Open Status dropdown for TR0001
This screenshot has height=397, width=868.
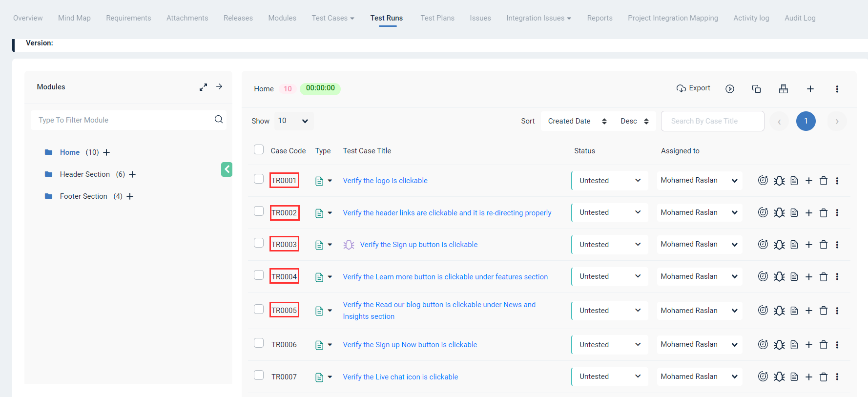610,181
